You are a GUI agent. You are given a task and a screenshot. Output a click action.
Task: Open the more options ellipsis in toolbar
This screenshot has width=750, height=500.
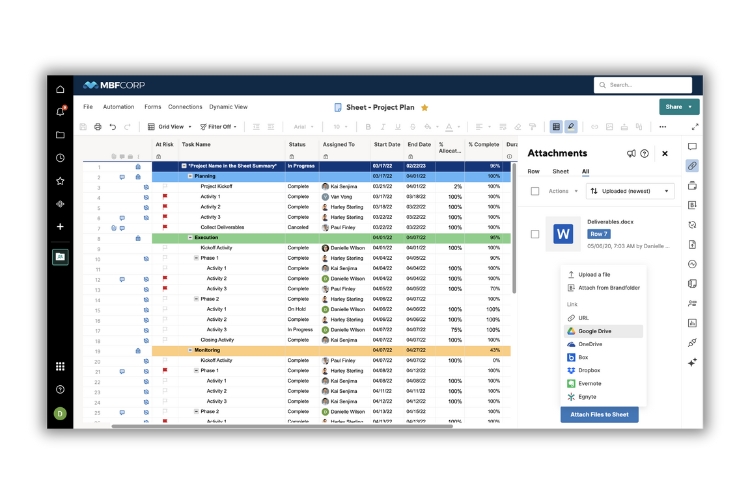(662, 127)
